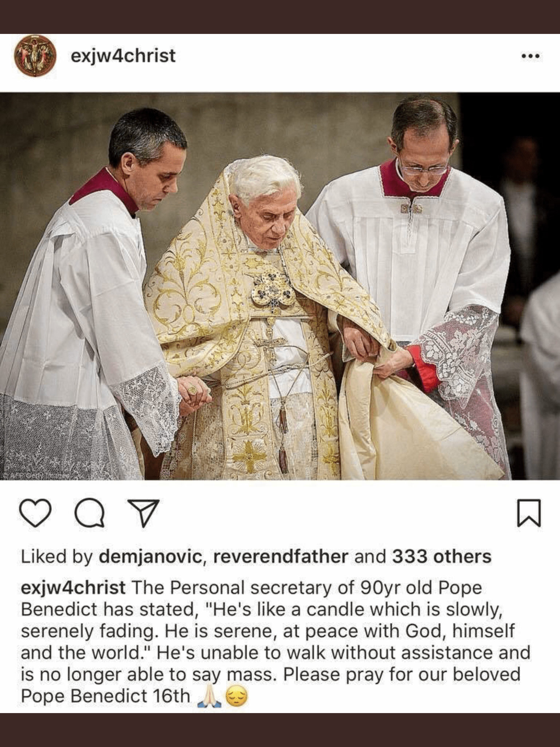Image resolution: width=560 pixels, height=747 pixels.
Task: Tap the dark top status bar area
Action: pyautogui.click(x=280, y=17)
